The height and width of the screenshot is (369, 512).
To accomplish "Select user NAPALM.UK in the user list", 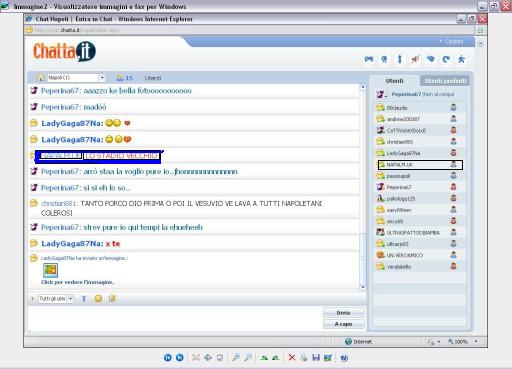I will pos(420,165).
